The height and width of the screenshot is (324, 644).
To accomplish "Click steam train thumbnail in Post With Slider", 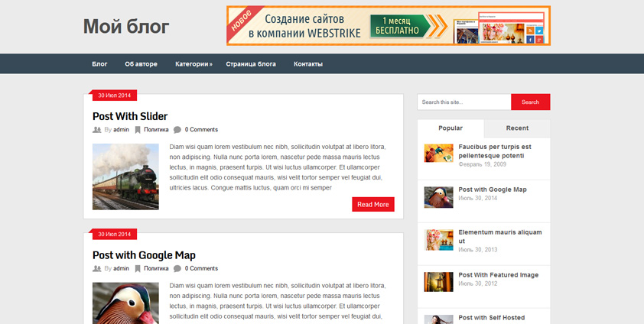I will [125, 177].
